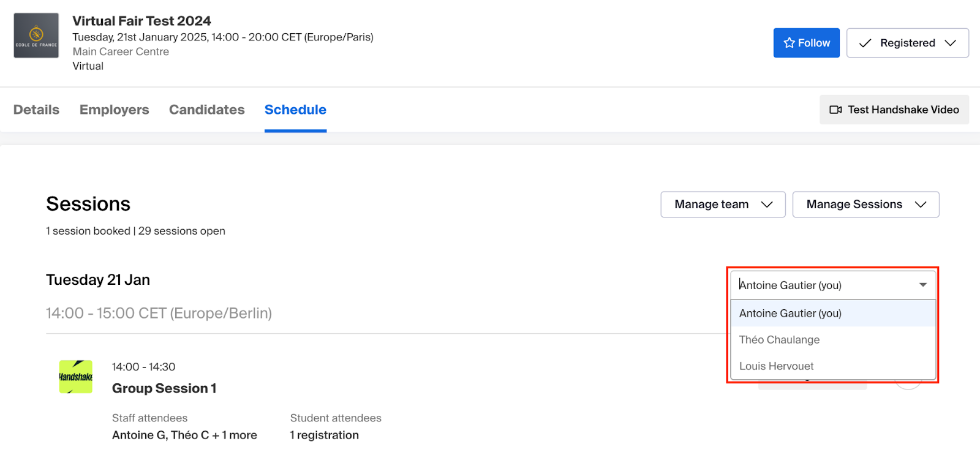Viewport: 980px width, 471px height.
Task: Click the video camera icon
Action: [x=835, y=110]
